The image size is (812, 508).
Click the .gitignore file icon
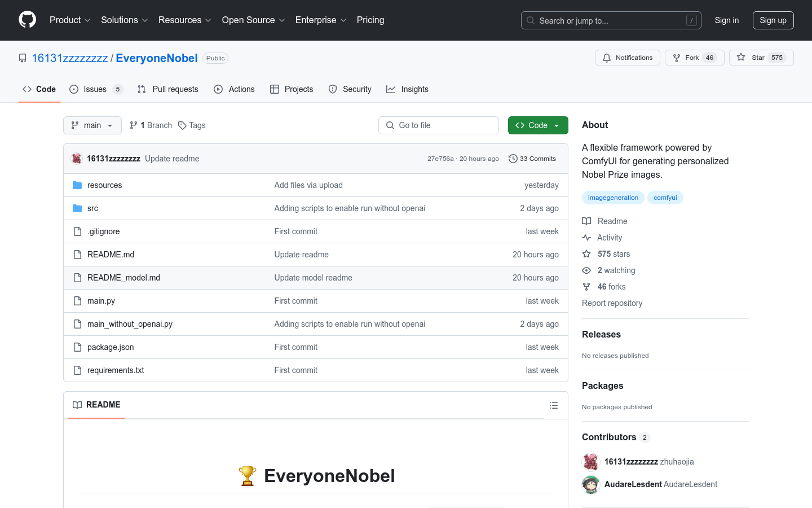[x=77, y=231]
